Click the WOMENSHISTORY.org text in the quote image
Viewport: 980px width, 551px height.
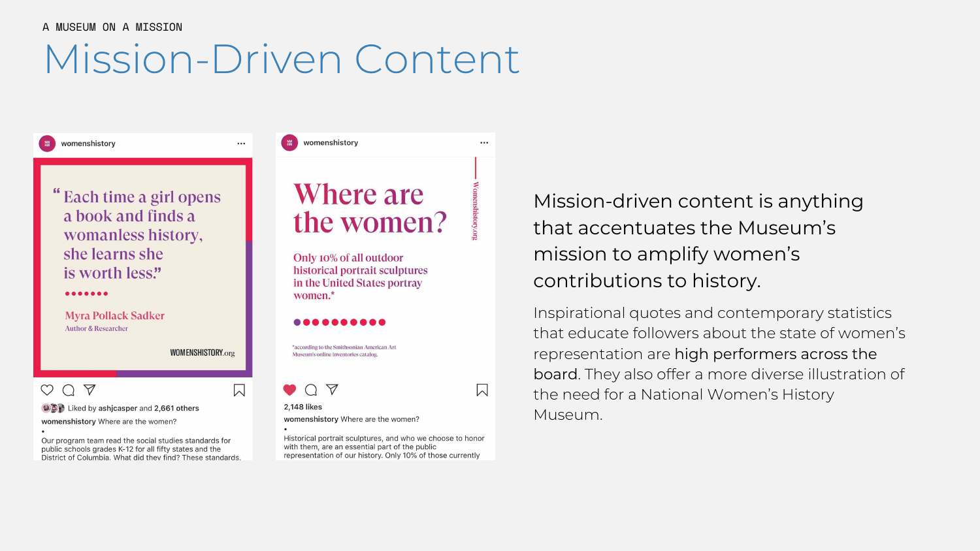[203, 353]
